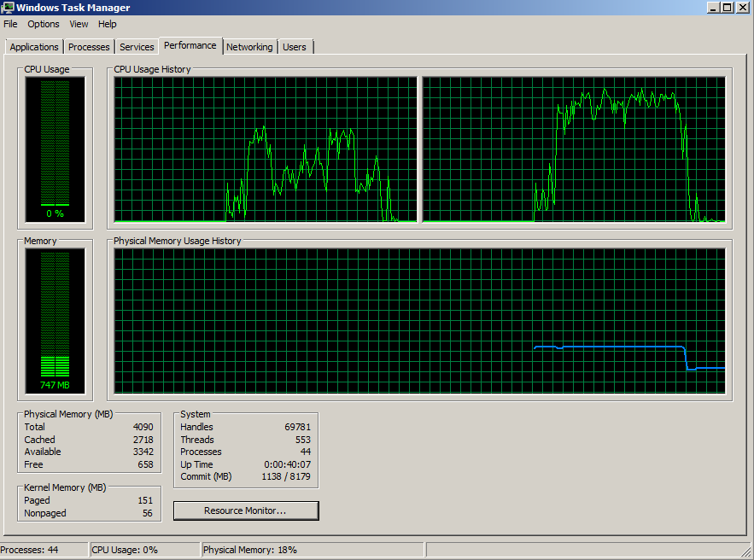
Task: Click the status bar Processes: 44 entry
Action: (x=44, y=550)
